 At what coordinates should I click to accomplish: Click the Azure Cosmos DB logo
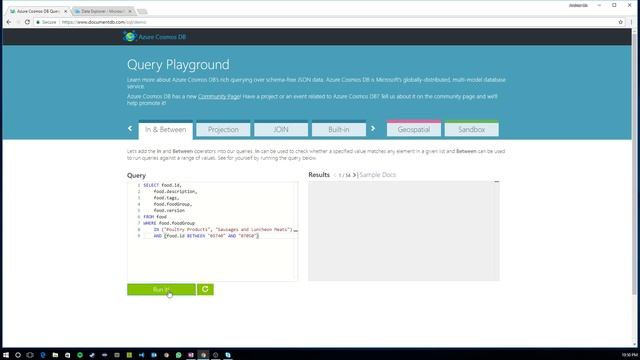coord(154,37)
